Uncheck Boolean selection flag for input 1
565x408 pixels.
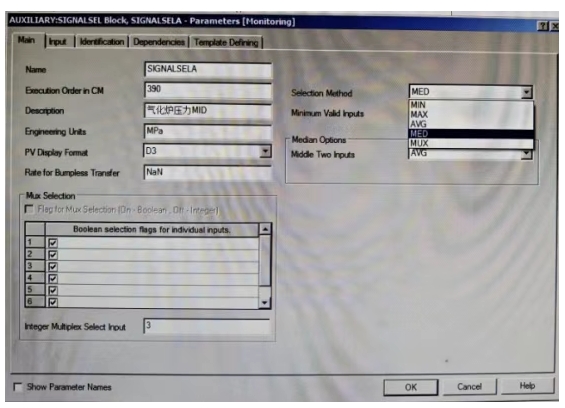(x=53, y=243)
